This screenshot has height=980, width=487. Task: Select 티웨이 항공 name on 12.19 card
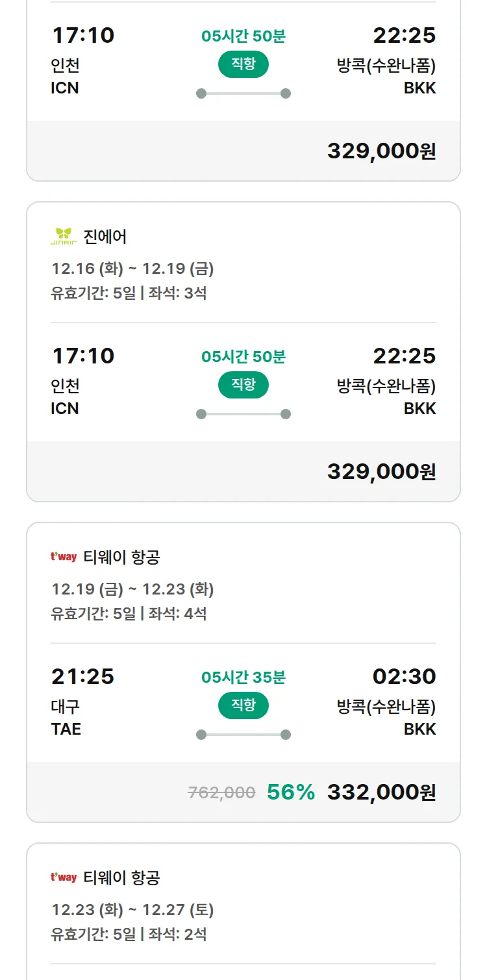(x=122, y=557)
